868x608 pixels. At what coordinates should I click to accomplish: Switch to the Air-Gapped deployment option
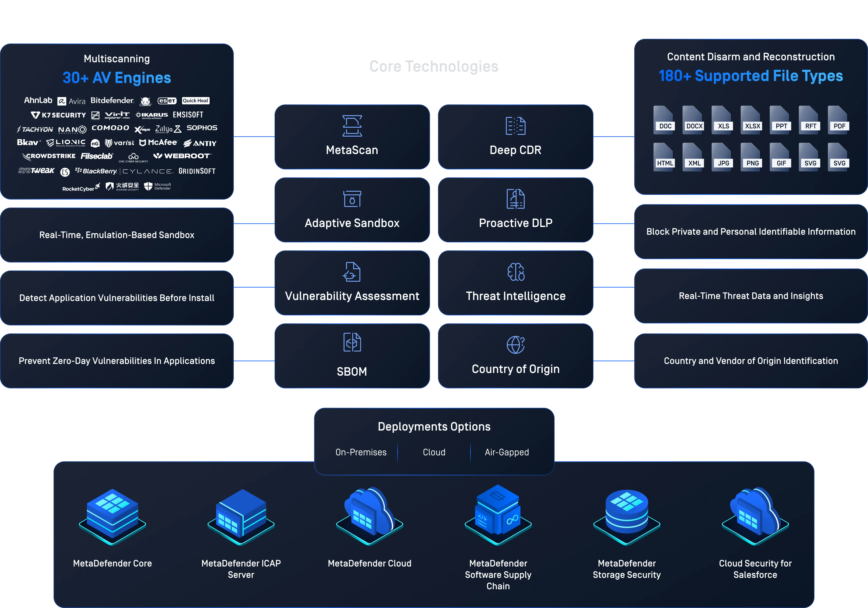(507, 452)
